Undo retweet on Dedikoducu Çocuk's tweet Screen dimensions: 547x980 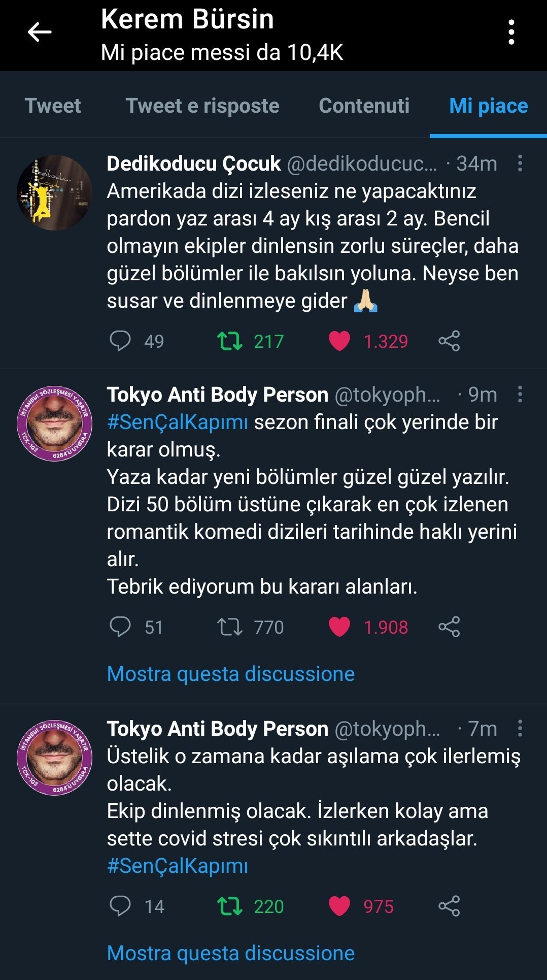point(230,341)
